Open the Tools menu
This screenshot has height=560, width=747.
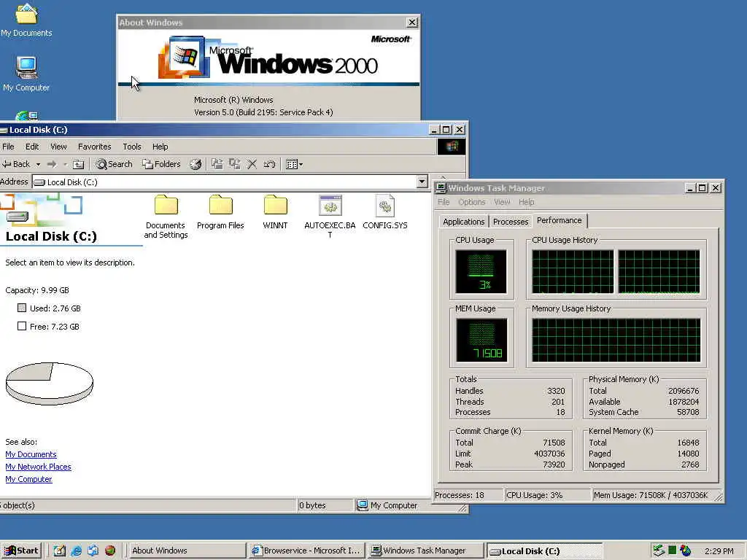click(x=132, y=147)
